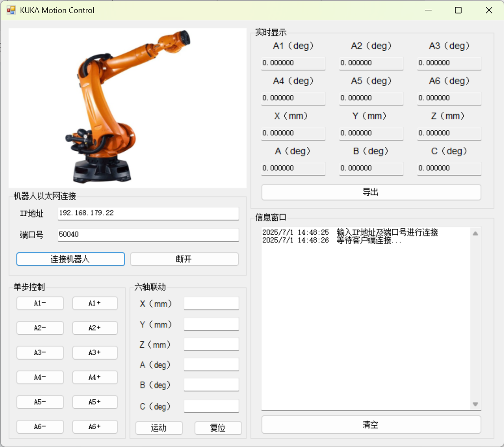This screenshot has width=504, height=447.
Task: Click the 连接机器人 button
Action: pyautogui.click(x=71, y=259)
